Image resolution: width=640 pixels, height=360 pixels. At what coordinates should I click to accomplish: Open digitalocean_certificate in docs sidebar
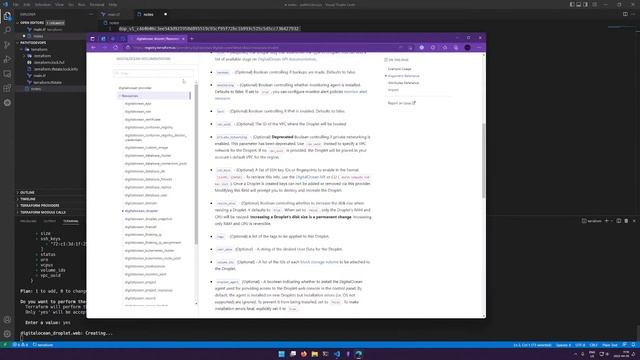pyautogui.click(x=142, y=120)
